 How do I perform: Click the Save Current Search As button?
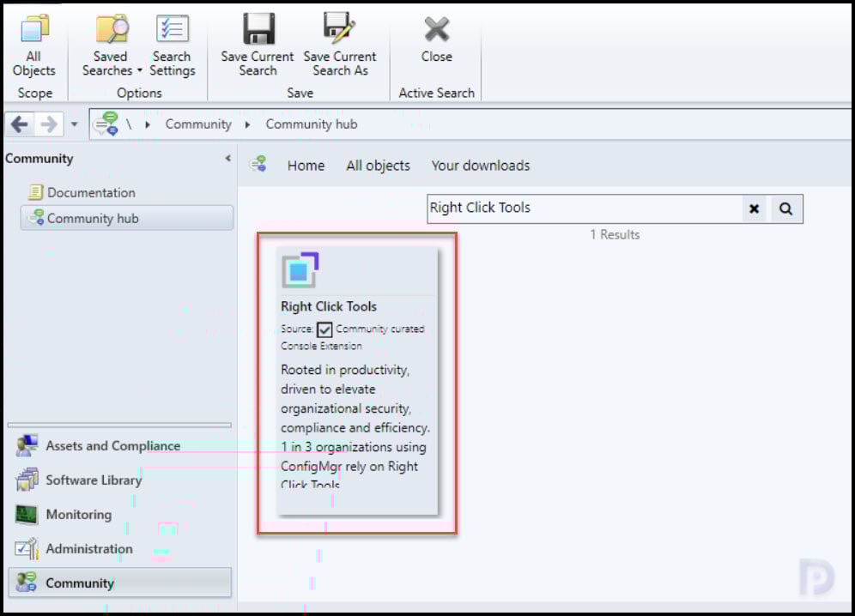(340, 45)
